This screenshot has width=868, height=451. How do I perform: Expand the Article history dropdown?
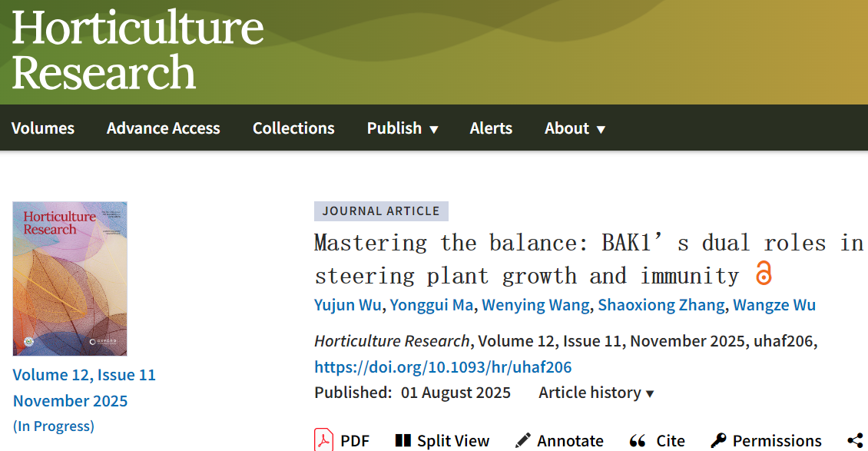point(596,393)
